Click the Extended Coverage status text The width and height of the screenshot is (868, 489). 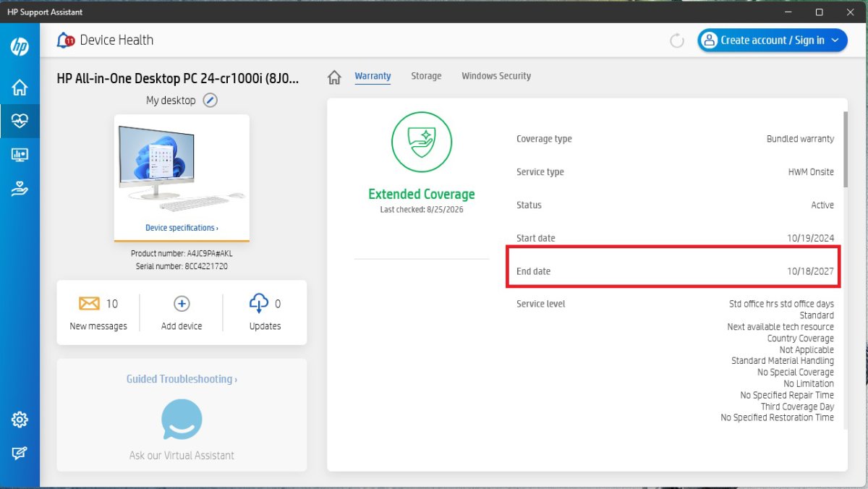(422, 194)
